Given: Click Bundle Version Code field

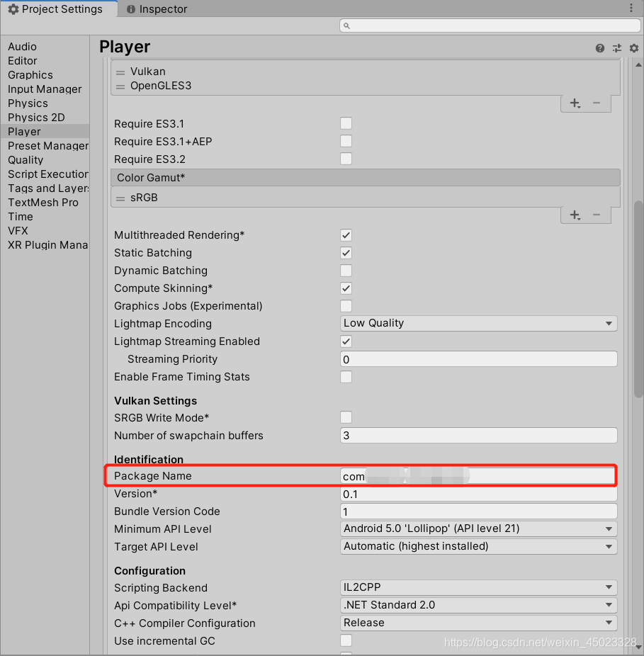Looking at the screenshot, I should pos(479,511).
